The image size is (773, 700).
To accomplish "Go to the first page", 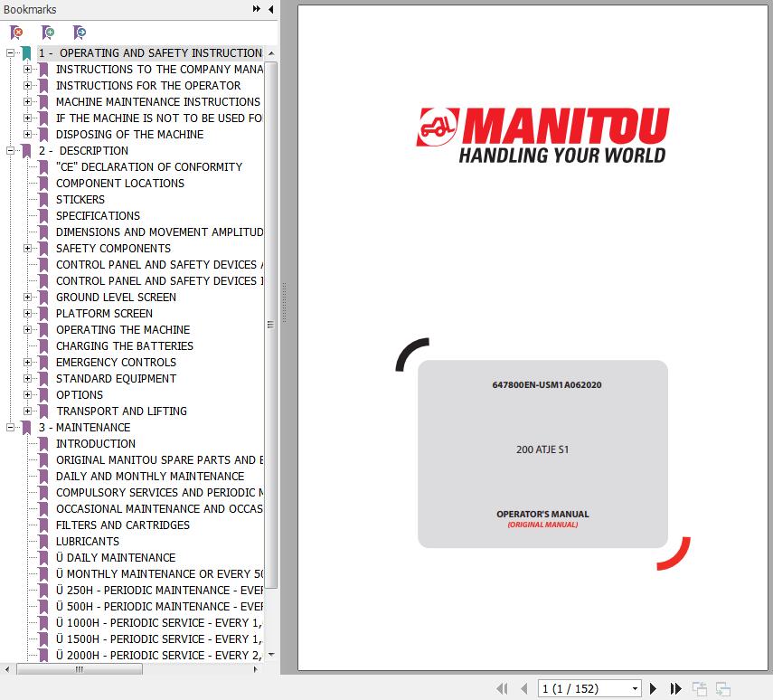I will tap(502, 688).
